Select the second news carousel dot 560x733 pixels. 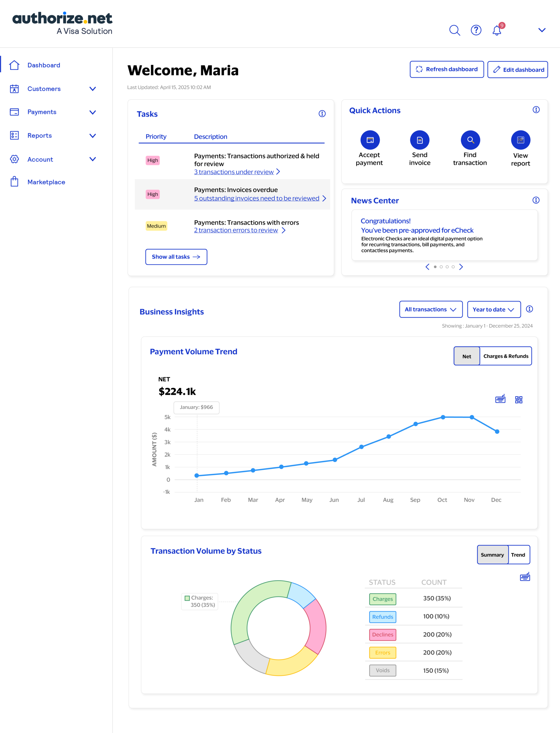[x=441, y=267]
